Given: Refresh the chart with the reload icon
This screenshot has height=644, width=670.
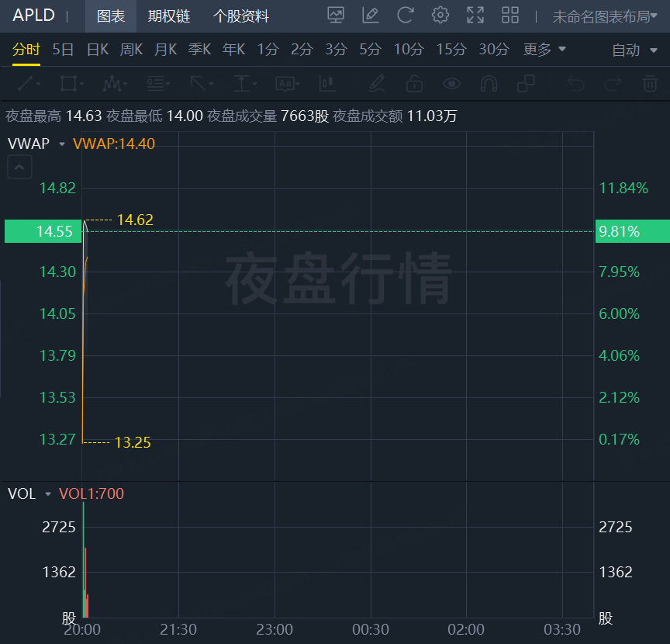Looking at the screenshot, I should 405,16.
